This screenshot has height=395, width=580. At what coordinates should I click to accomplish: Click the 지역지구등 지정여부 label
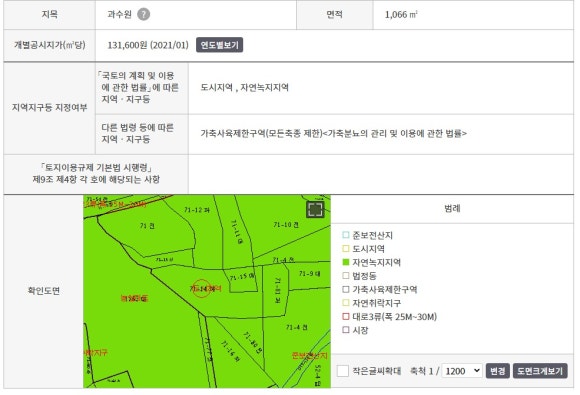pos(50,108)
